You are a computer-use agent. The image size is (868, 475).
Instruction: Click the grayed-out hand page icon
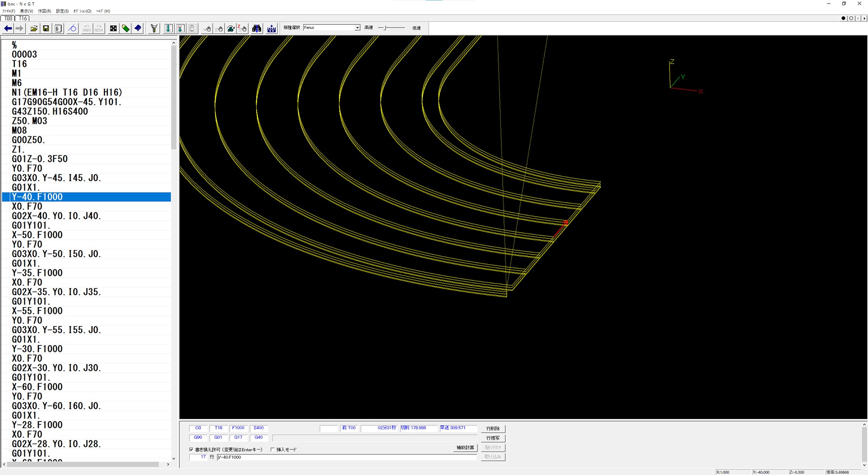(x=192, y=28)
